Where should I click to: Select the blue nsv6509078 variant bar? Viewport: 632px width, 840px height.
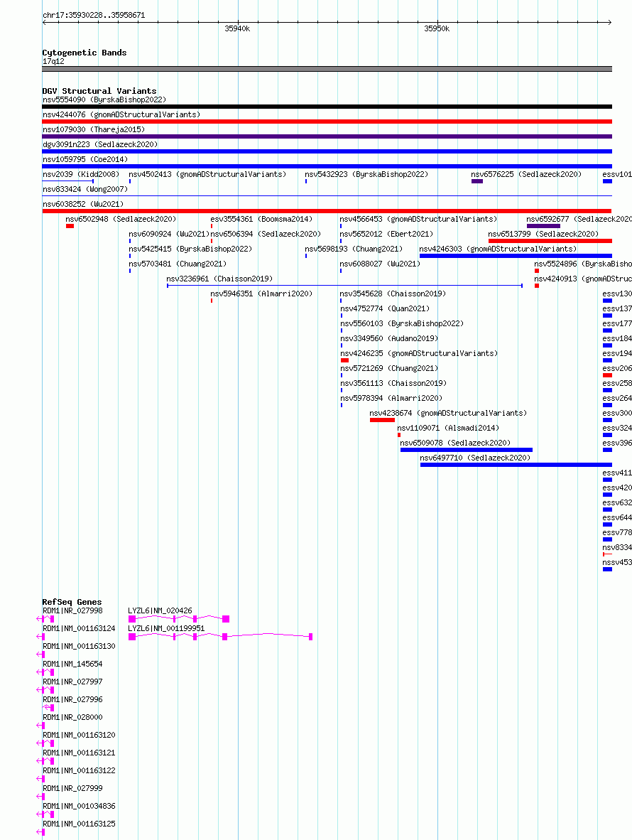(x=467, y=450)
